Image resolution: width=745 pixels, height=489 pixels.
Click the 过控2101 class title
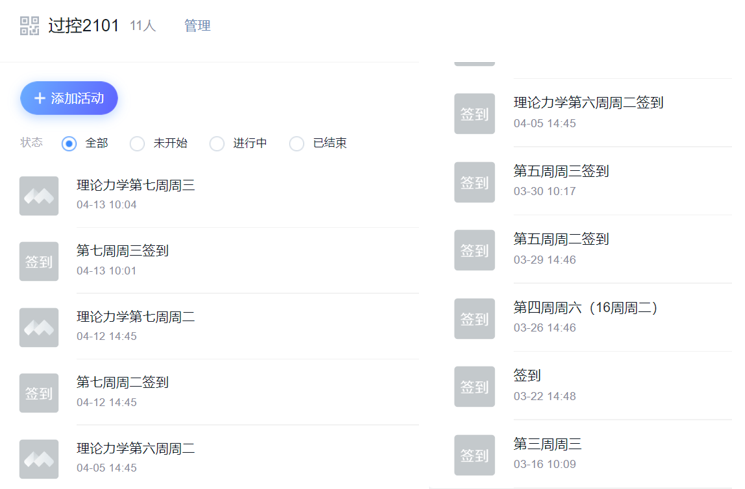[x=84, y=26]
